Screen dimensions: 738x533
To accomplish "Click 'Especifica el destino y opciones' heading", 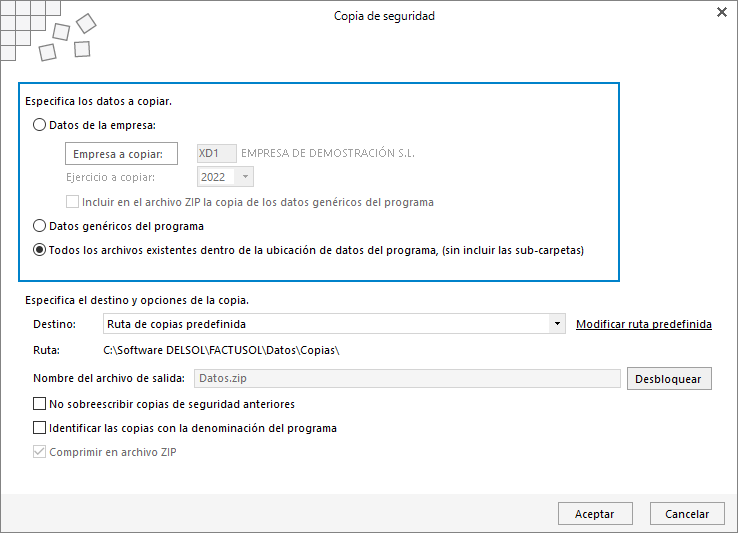I will [x=137, y=300].
